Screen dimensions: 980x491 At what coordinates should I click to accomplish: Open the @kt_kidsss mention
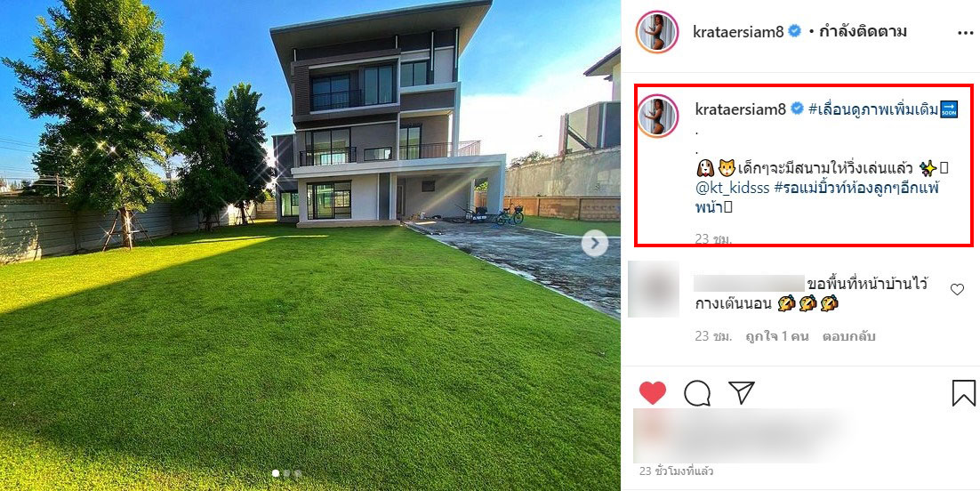pos(732,189)
